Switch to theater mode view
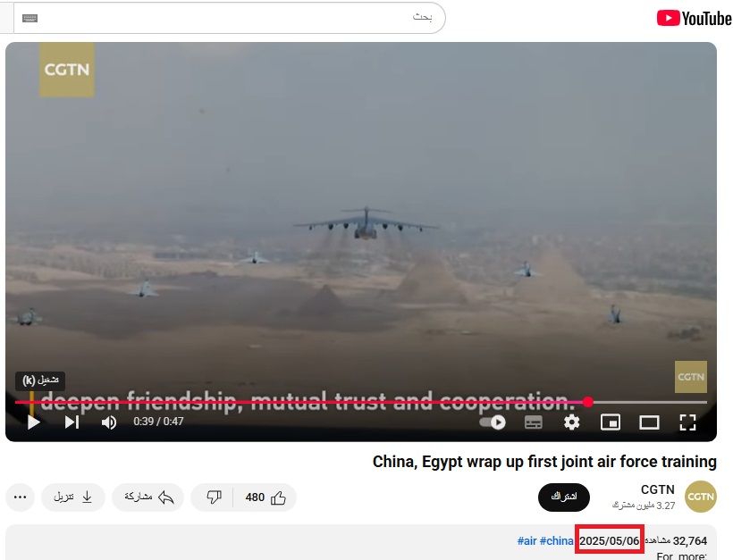733x560 pixels. coord(649,422)
